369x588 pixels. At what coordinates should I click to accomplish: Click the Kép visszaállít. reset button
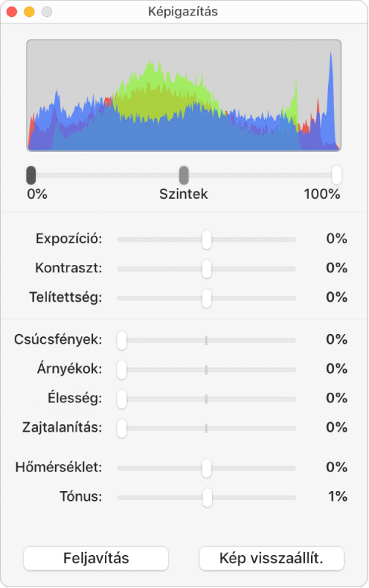(x=271, y=558)
